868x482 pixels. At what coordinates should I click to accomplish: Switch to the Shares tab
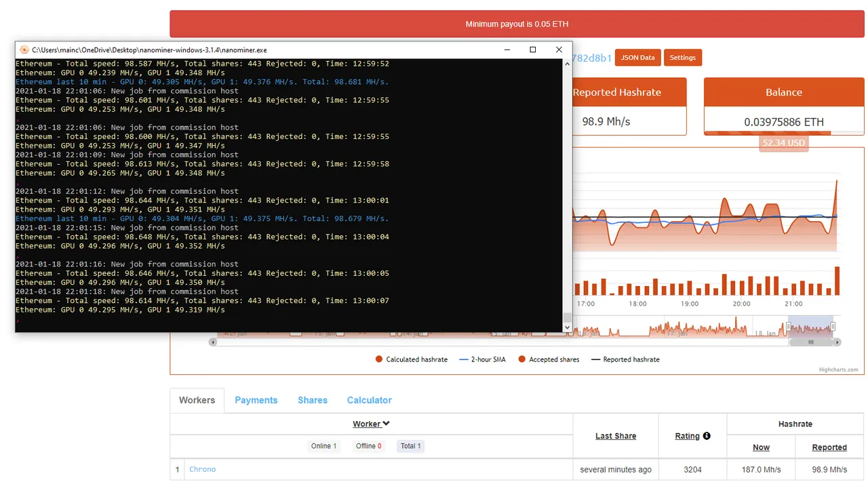click(313, 400)
